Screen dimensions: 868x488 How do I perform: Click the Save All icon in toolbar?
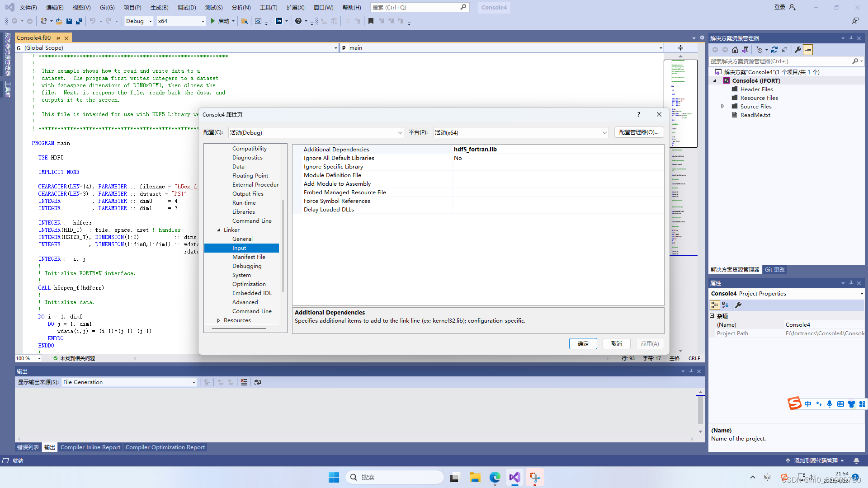pyautogui.click(x=79, y=21)
